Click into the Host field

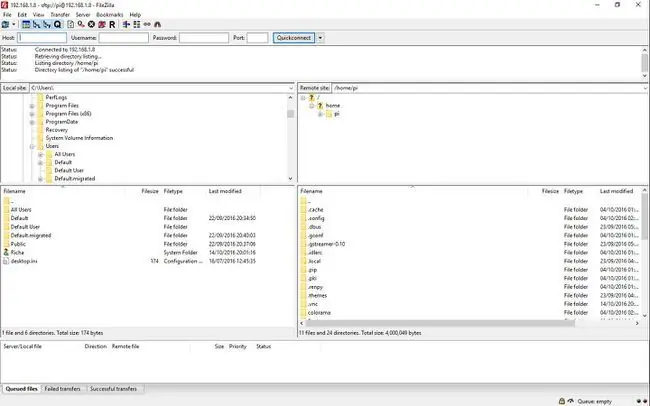[42, 38]
